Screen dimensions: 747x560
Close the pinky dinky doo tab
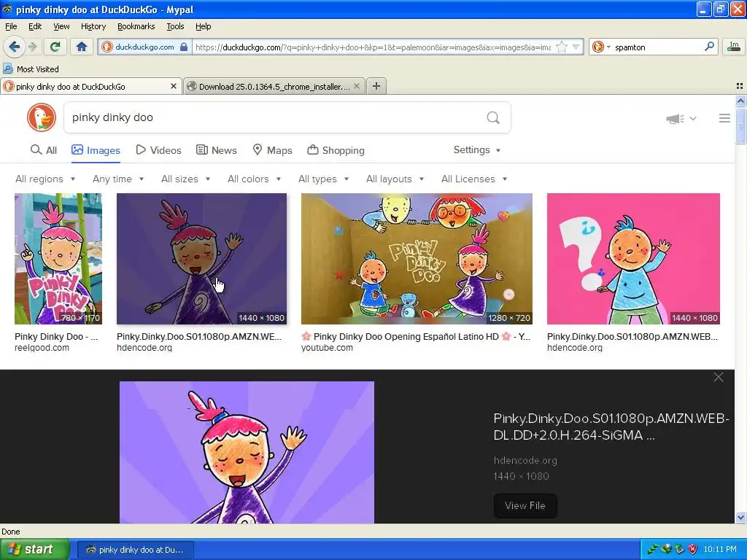174,86
